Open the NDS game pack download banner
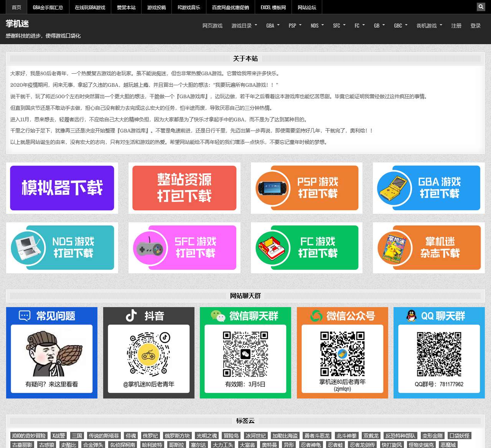 pyautogui.click(x=62, y=248)
